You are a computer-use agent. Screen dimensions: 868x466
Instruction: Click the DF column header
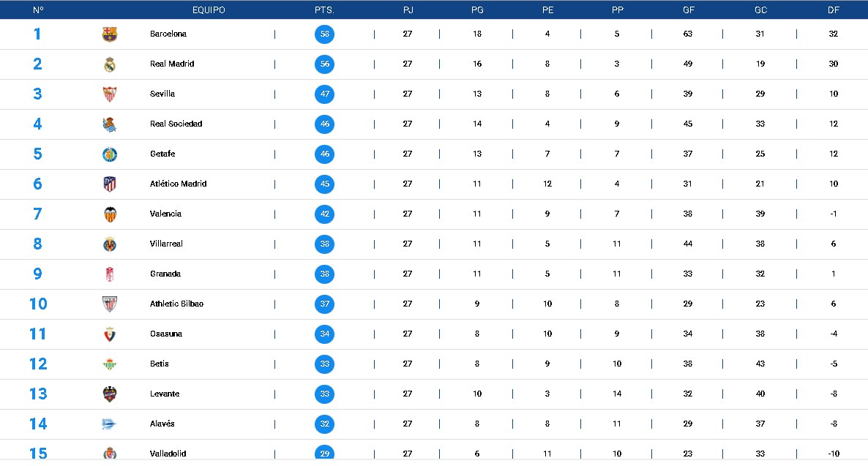pos(834,10)
